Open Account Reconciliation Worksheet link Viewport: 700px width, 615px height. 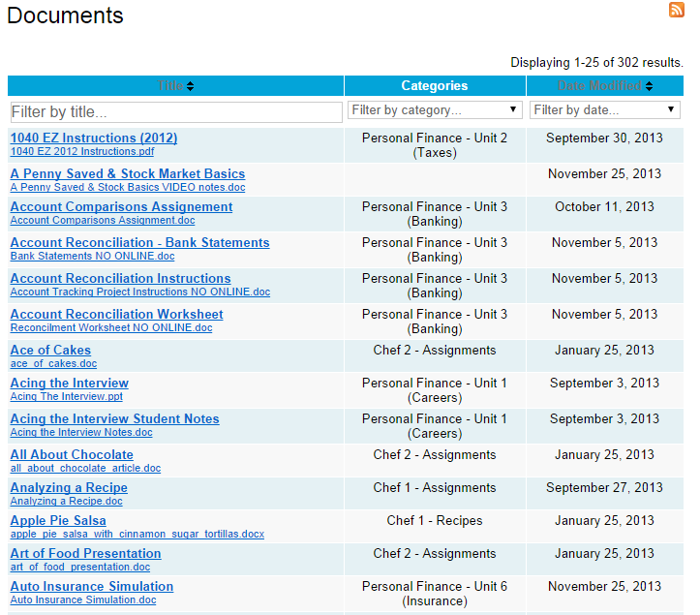[x=116, y=314]
